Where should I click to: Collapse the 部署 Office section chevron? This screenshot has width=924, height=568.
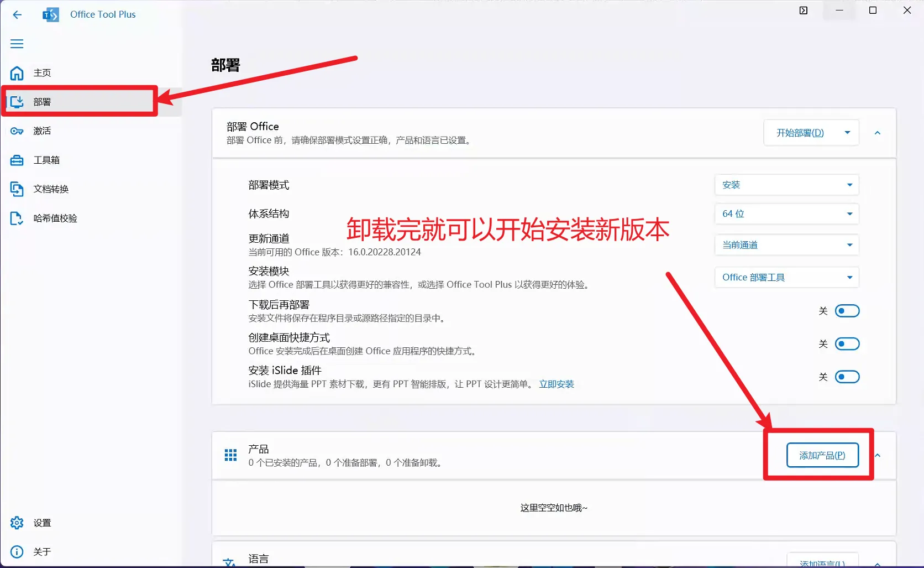click(x=878, y=133)
